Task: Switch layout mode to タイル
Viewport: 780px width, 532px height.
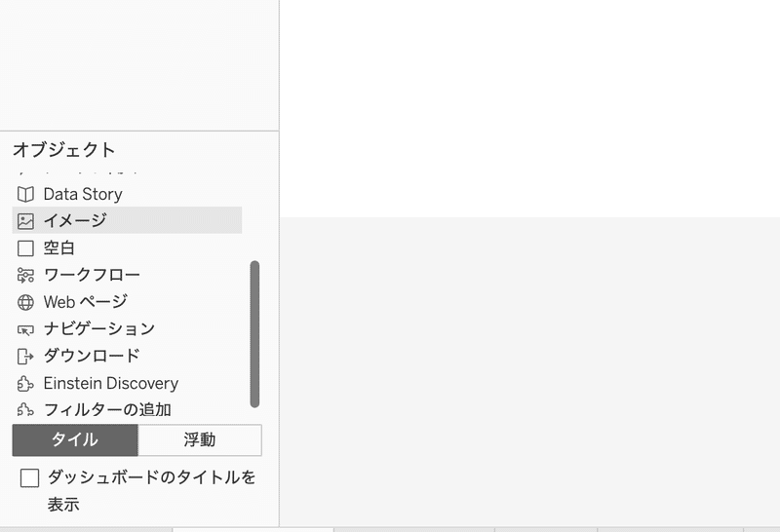Action: coord(75,440)
